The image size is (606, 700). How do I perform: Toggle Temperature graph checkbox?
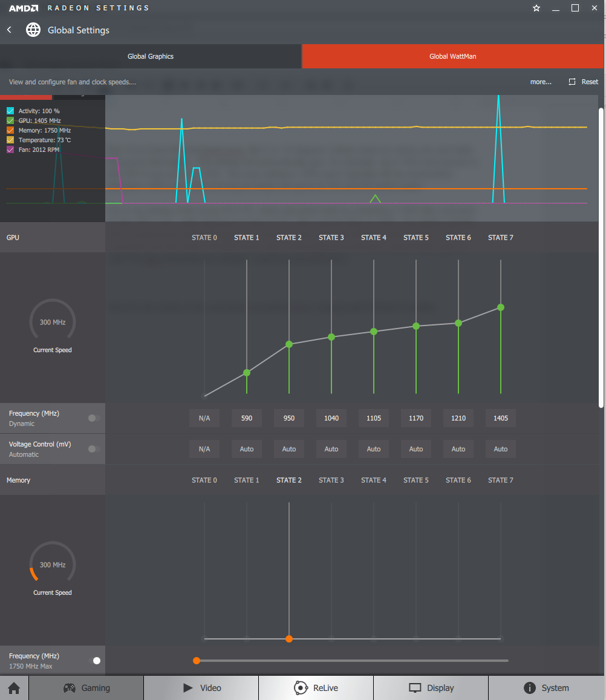[x=10, y=140]
